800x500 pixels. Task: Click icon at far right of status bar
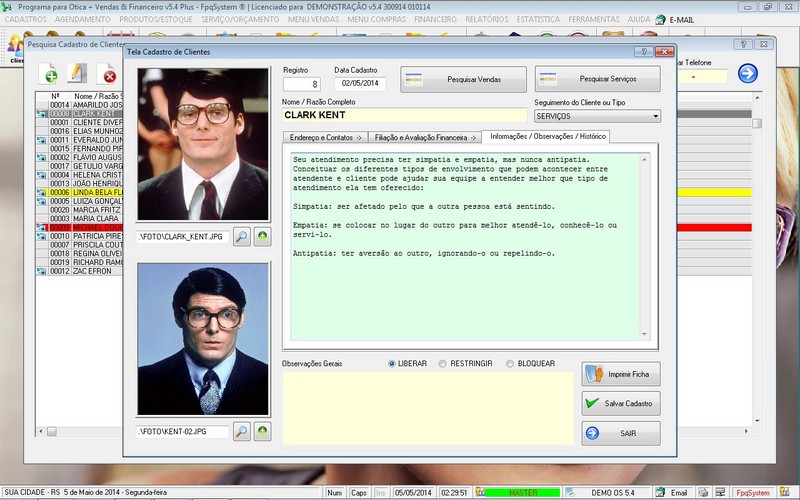[x=784, y=492]
